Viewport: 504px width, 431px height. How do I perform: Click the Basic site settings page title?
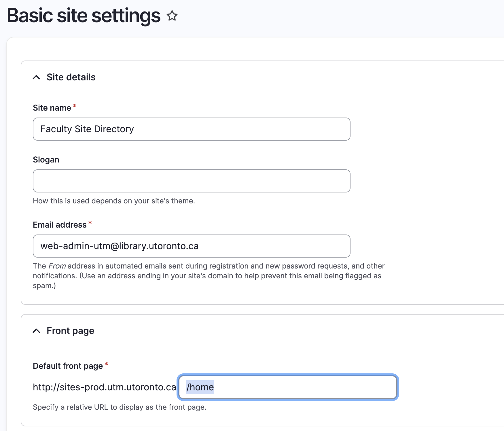(84, 16)
